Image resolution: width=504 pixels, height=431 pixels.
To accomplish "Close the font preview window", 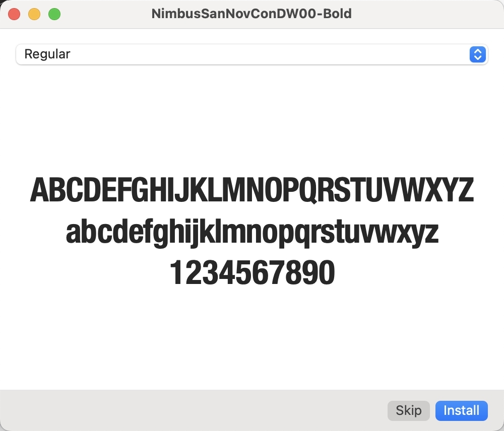I will pos(14,14).
